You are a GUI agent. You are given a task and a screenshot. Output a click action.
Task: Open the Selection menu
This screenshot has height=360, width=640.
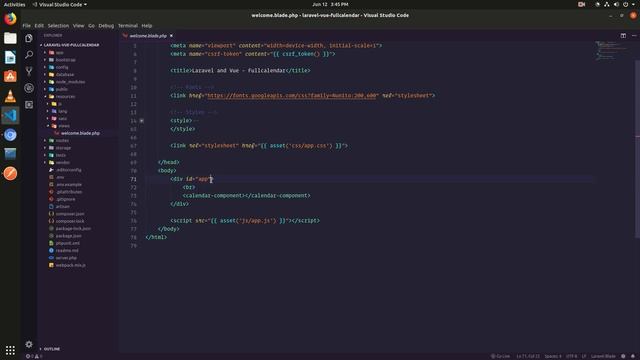58,26
